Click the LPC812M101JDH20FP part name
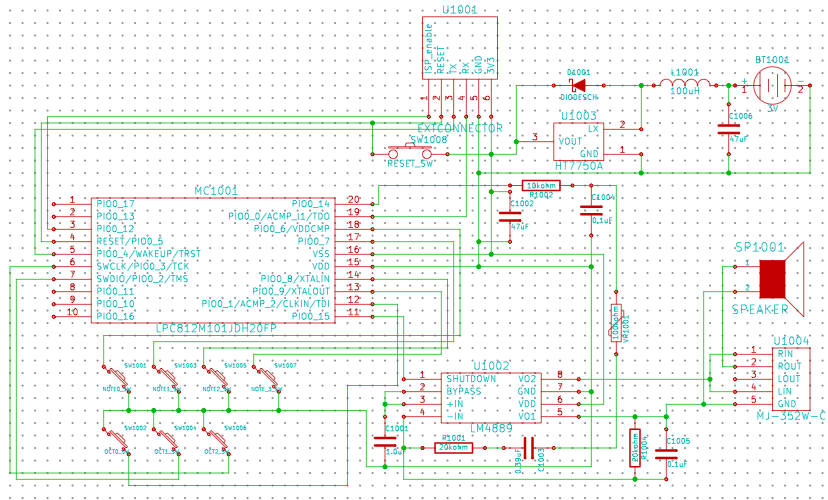The image size is (828, 500). click(216, 329)
